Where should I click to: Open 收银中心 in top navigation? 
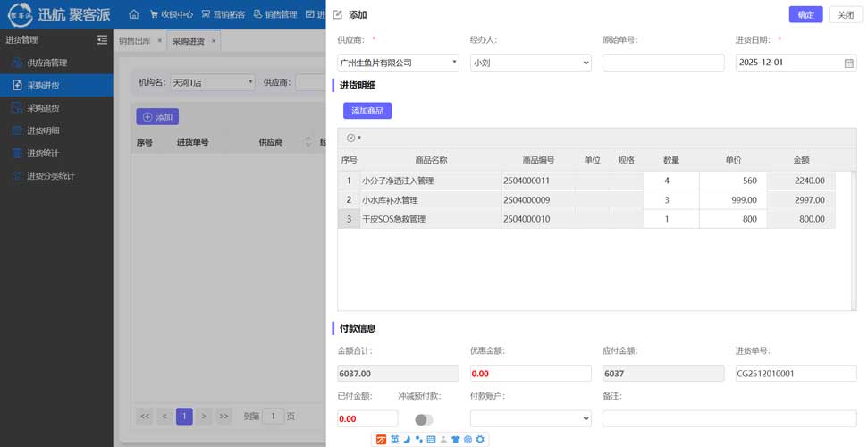pos(172,14)
